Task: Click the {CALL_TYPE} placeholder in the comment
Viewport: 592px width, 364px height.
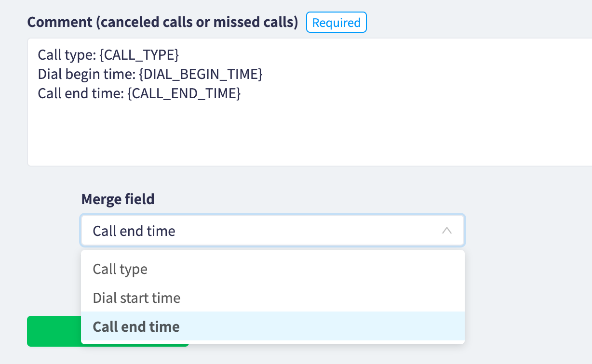Action: click(139, 55)
